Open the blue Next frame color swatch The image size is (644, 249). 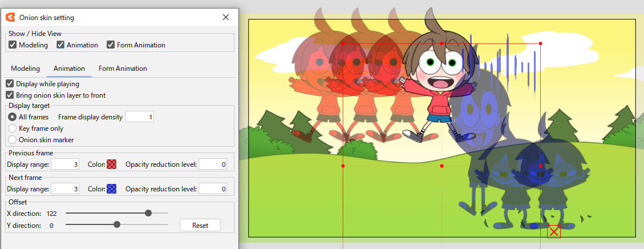coord(112,189)
